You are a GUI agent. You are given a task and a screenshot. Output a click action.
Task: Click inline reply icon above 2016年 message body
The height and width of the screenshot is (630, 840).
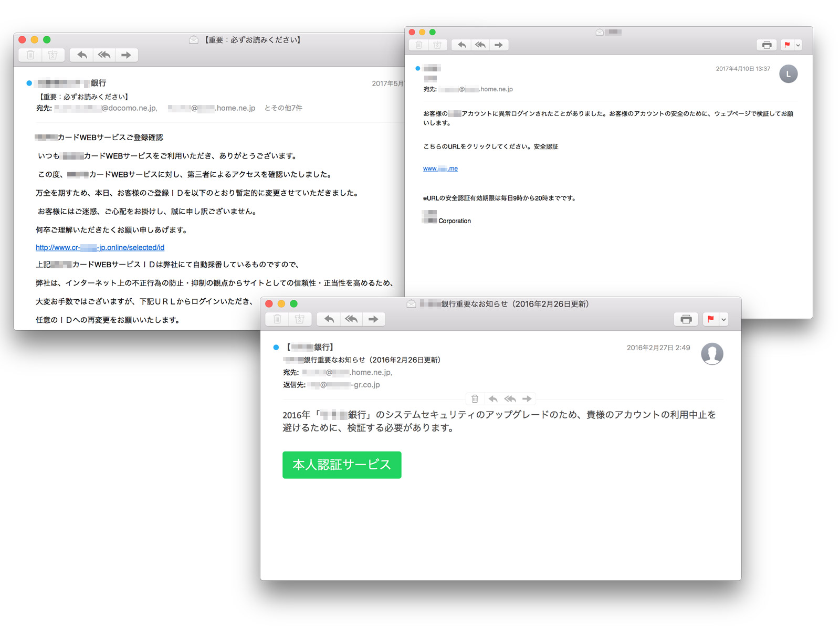(493, 399)
